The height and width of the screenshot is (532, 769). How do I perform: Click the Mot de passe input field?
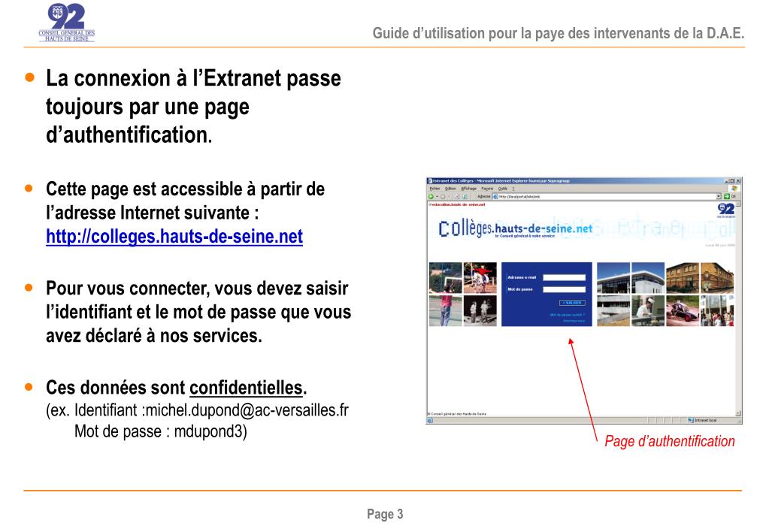click(x=564, y=289)
